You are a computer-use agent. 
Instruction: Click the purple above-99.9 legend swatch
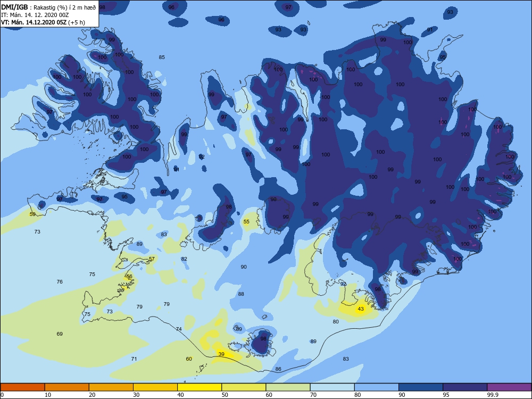(x=509, y=387)
